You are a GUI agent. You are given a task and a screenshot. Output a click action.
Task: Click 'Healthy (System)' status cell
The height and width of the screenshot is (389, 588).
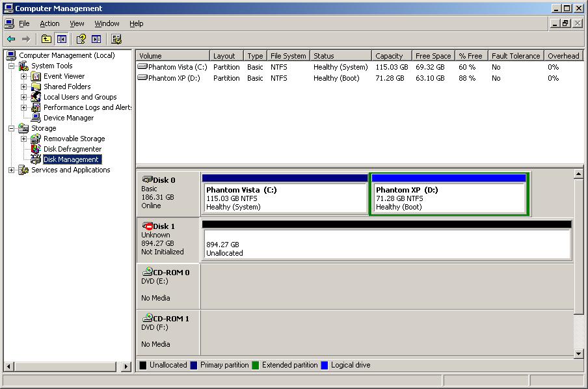point(340,67)
